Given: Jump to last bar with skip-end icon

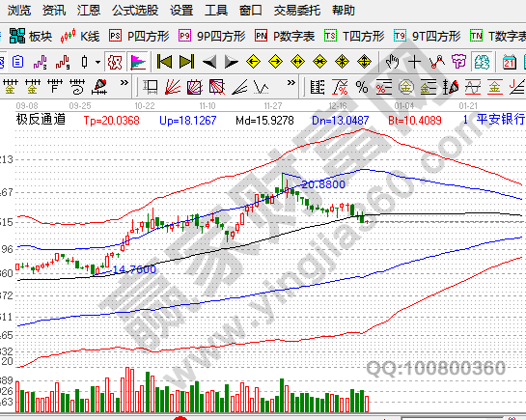Looking at the screenshot, I should coord(187,62).
